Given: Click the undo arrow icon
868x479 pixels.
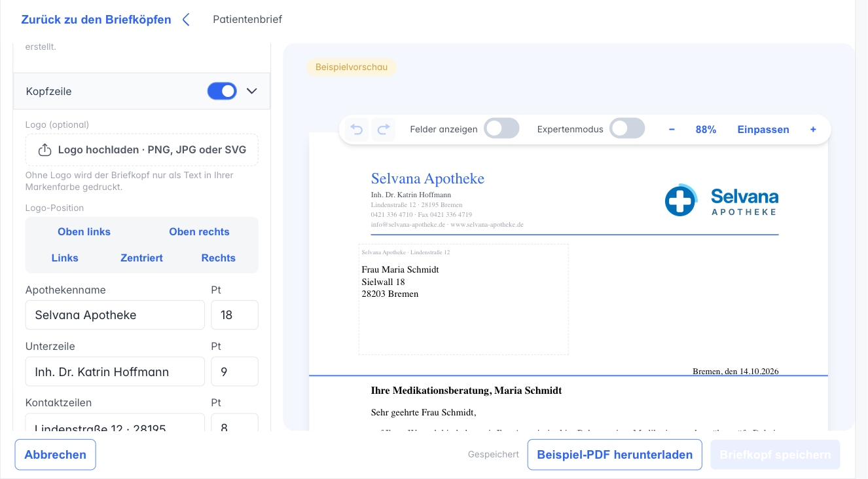Looking at the screenshot, I should click(x=357, y=130).
